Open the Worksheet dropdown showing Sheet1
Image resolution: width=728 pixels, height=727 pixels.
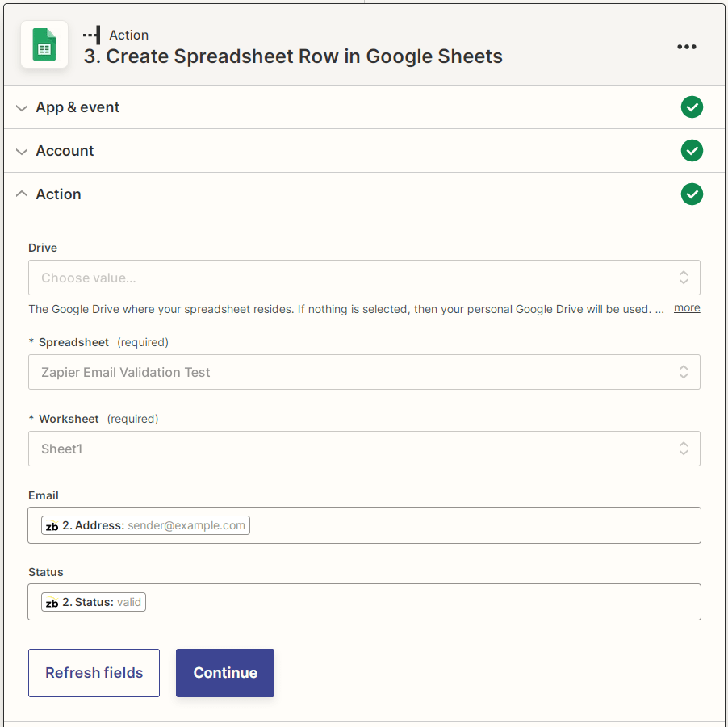(x=364, y=449)
